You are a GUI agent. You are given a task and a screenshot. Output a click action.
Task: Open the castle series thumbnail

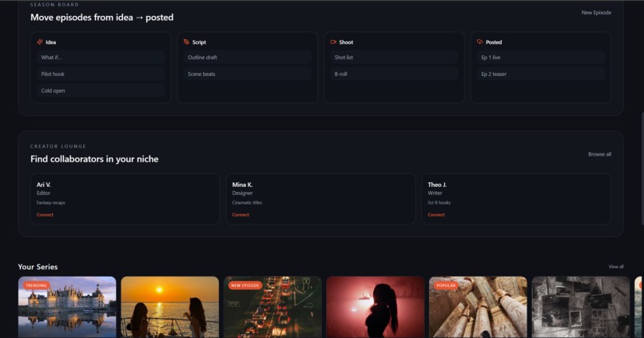coord(67,307)
